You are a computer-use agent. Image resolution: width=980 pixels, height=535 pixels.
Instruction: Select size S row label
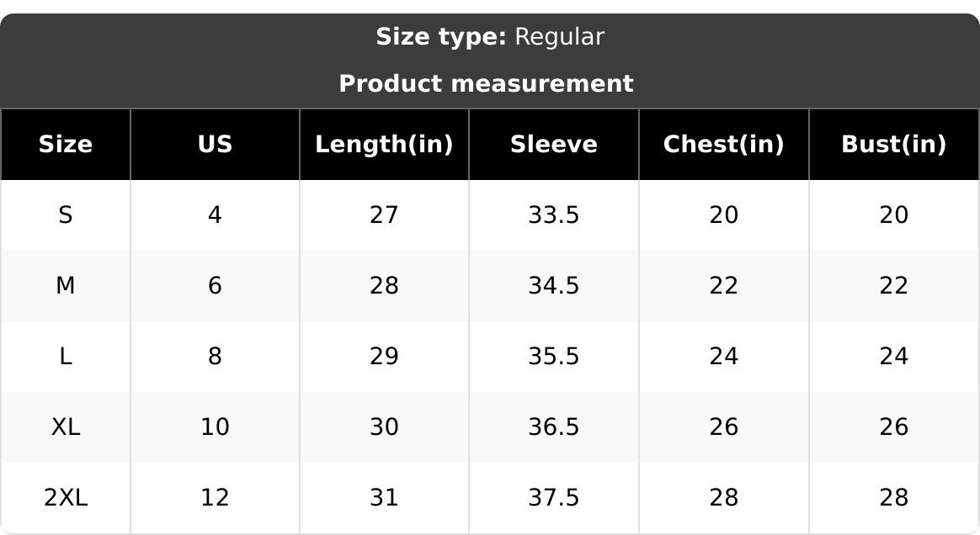(66, 215)
